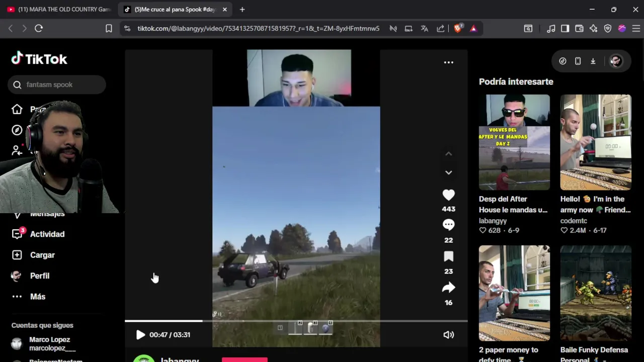
Task: Share the video with arrow icon
Action: tap(448, 288)
